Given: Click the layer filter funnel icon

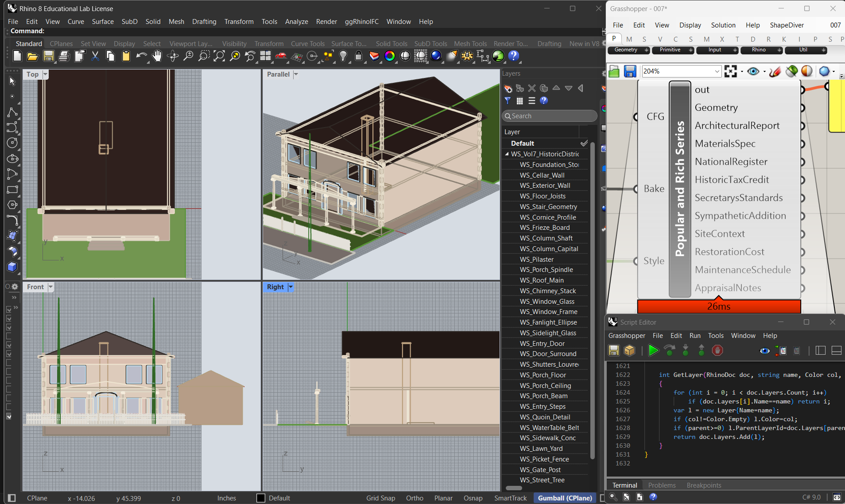Looking at the screenshot, I should pos(508,101).
